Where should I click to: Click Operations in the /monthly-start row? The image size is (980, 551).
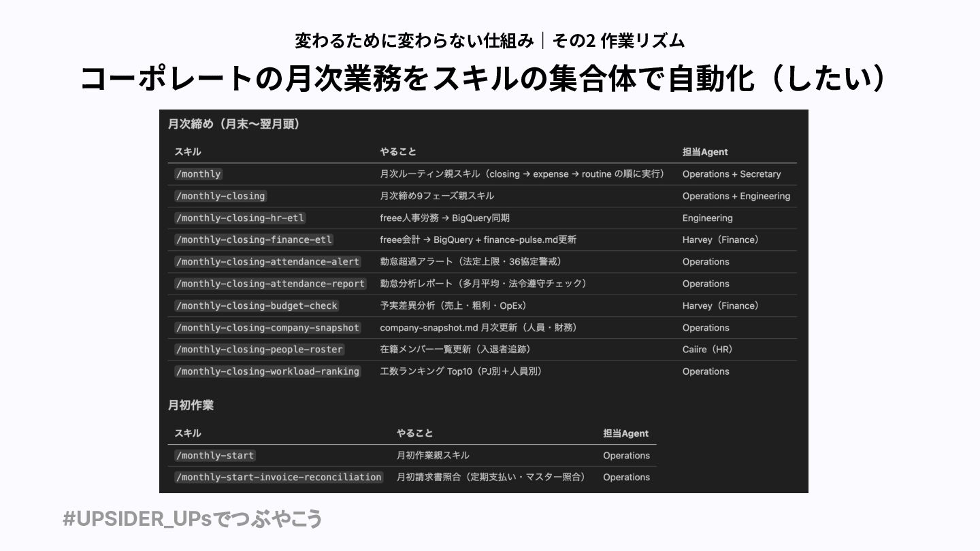(626, 456)
